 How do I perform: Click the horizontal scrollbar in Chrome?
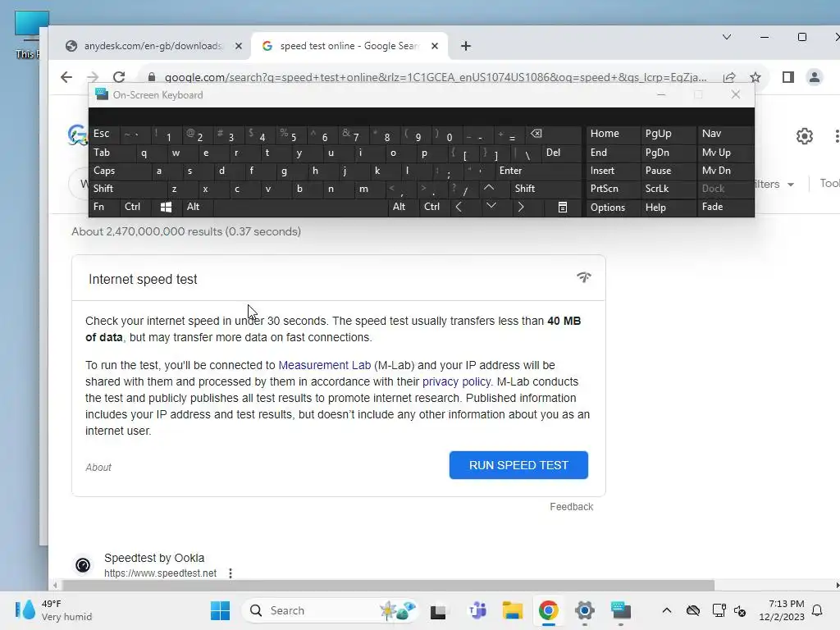(388, 585)
